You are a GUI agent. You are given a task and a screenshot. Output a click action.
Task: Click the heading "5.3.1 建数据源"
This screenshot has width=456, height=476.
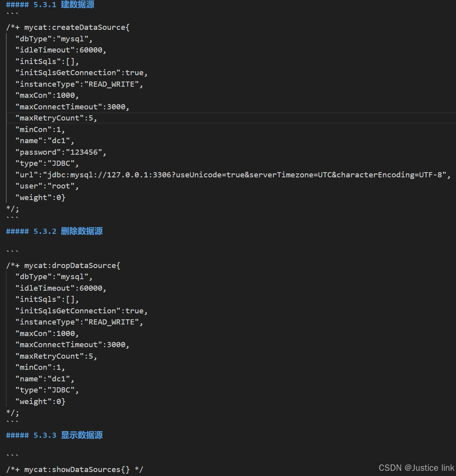pyautogui.click(x=50, y=4)
